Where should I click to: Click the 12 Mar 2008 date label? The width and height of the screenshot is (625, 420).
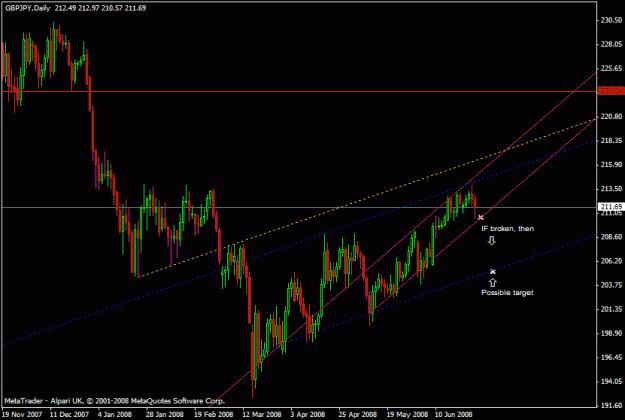coord(261,414)
